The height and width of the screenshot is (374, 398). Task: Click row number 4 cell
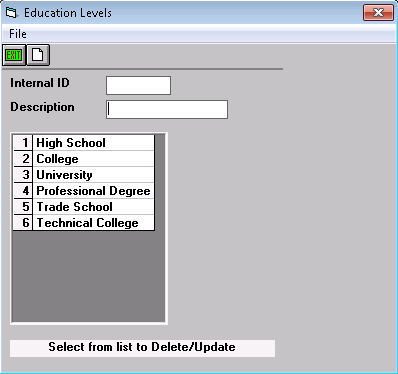(23, 191)
